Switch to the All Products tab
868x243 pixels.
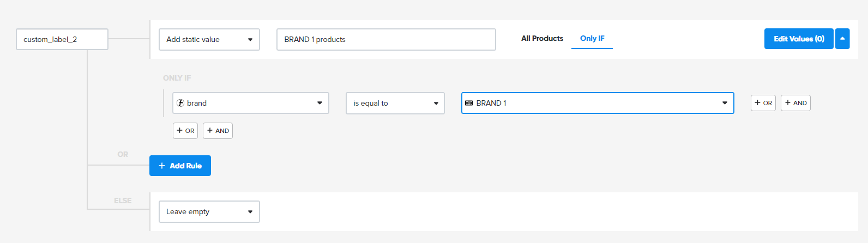[542, 38]
